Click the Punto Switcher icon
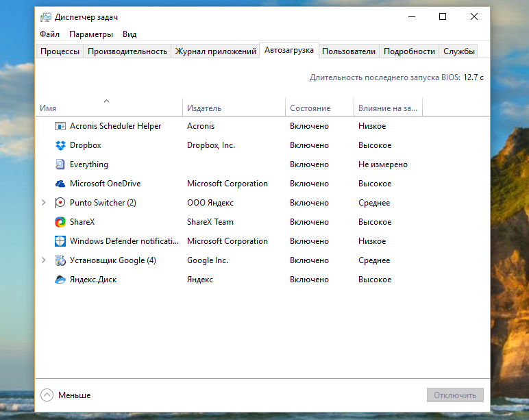The width and height of the screenshot is (529, 420). pos(60,203)
